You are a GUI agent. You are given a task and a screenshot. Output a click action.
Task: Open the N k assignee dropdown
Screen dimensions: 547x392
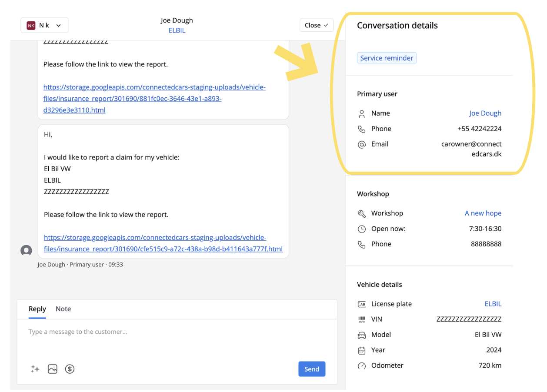44,25
